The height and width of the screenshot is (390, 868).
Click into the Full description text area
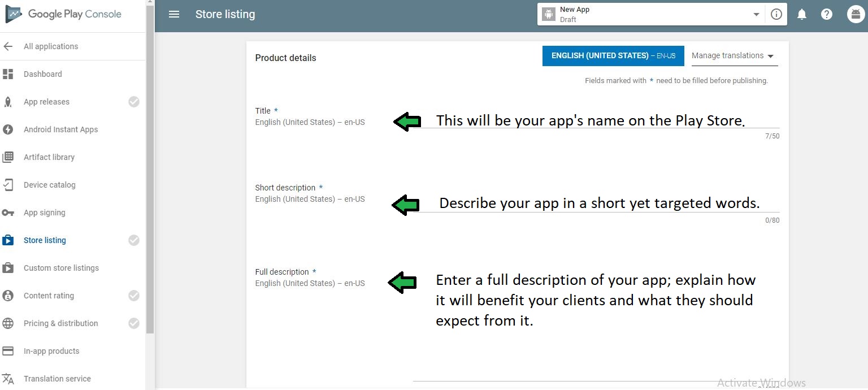coord(596,325)
